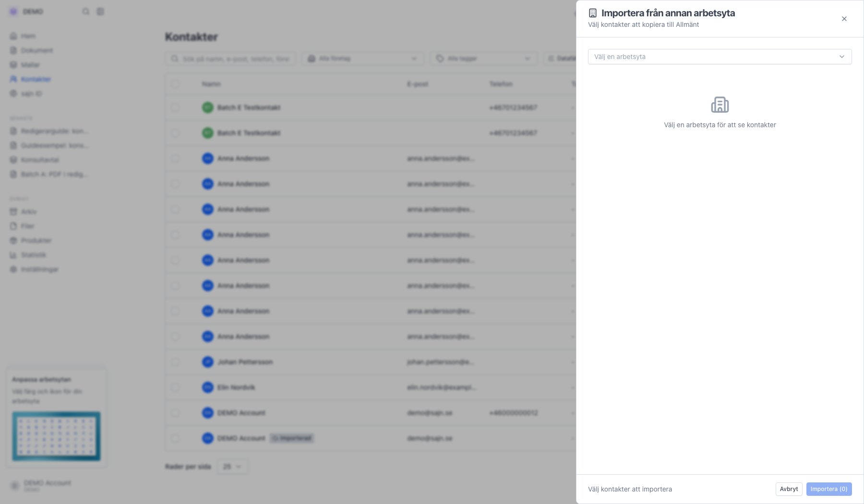This screenshot has width=864, height=504.
Task: Select the first Batch E Testkontakt checkbox
Action: tap(175, 108)
